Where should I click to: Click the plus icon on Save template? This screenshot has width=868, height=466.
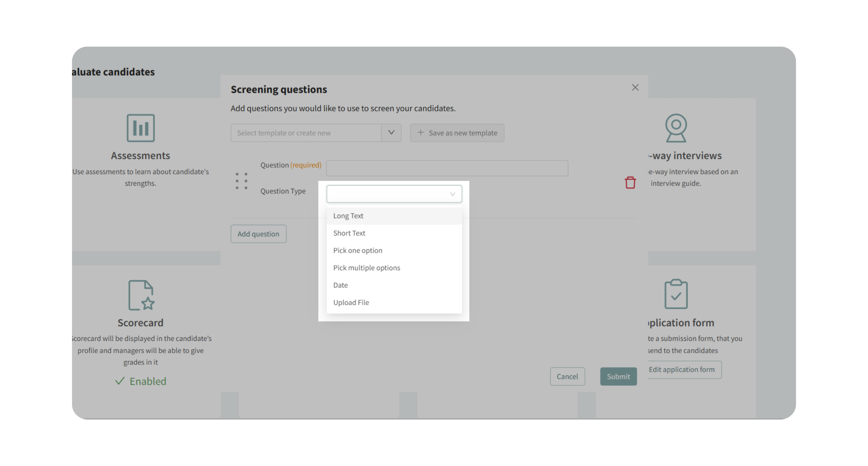click(420, 133)
